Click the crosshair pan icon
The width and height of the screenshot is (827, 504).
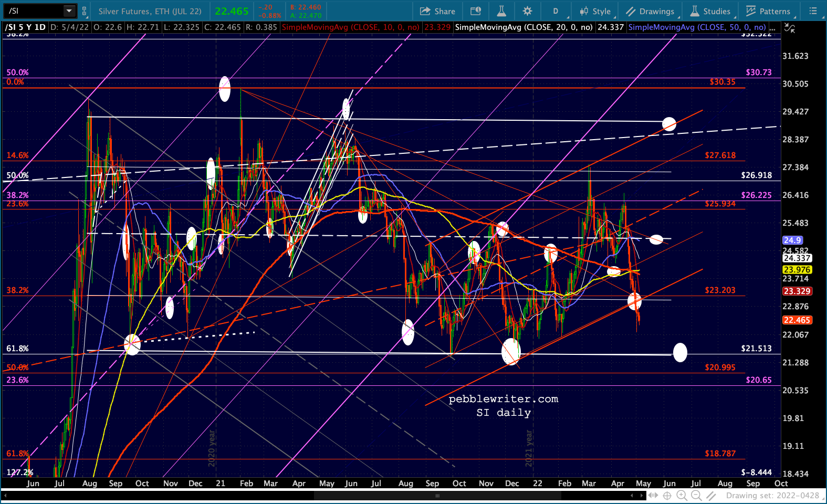pos(667,496)
